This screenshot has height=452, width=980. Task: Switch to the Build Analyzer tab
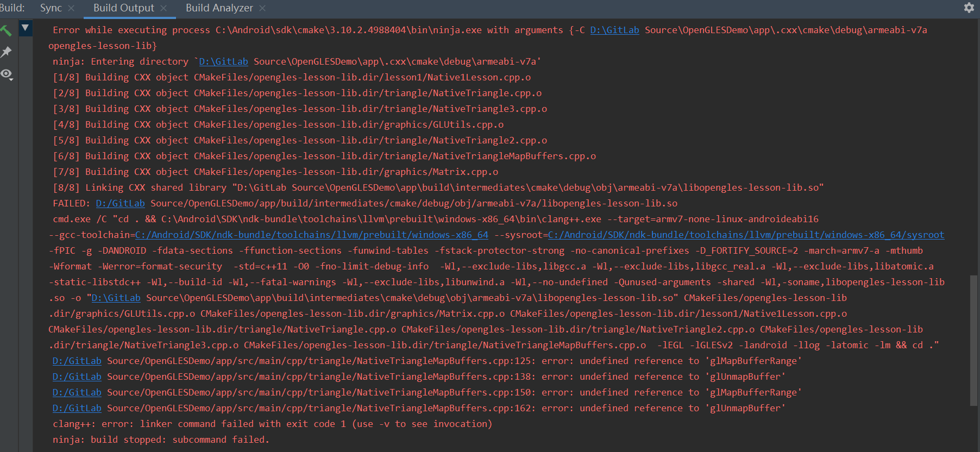click(219, 8)
